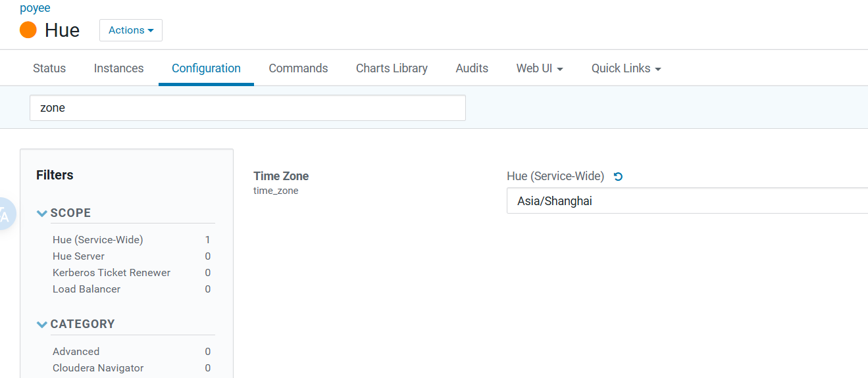Expand the Quick Links menu

point(626,68)
